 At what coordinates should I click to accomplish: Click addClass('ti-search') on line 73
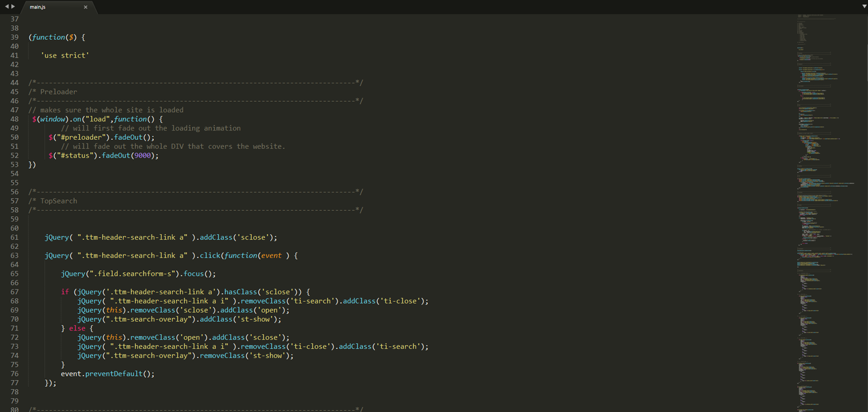[x=382, y=346]
